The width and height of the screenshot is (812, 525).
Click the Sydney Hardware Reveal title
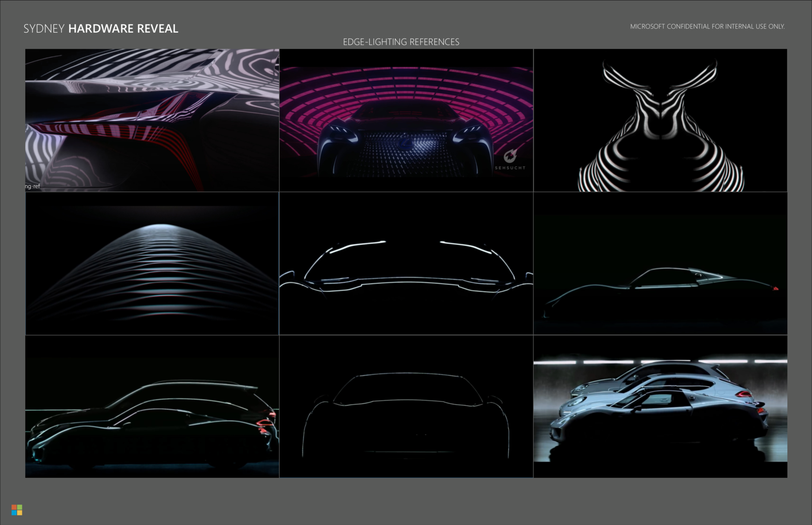[x=101, y=29]
